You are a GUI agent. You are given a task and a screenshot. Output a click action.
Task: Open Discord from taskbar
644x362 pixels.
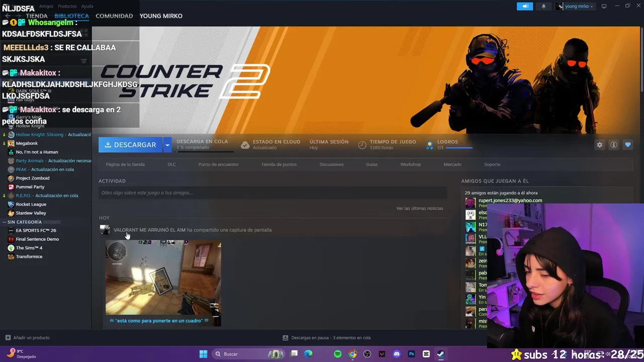tap(397, 354)
